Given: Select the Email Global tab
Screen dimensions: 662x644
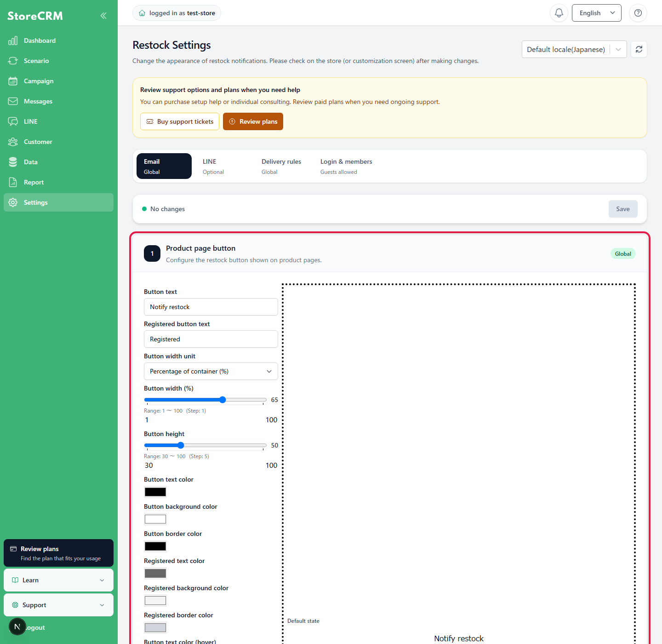Looking at the screenshot, I should (x=164, y=166).
